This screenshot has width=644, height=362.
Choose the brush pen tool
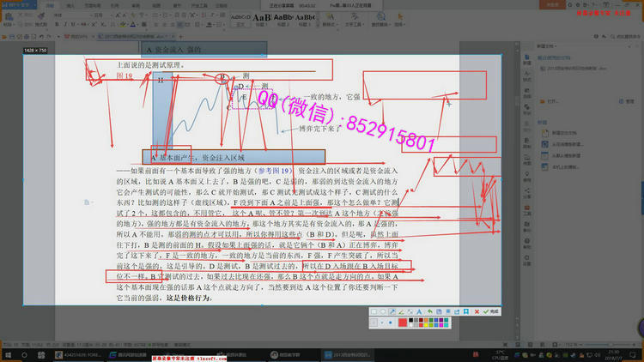pyautogui.click(x=403, y=311)
